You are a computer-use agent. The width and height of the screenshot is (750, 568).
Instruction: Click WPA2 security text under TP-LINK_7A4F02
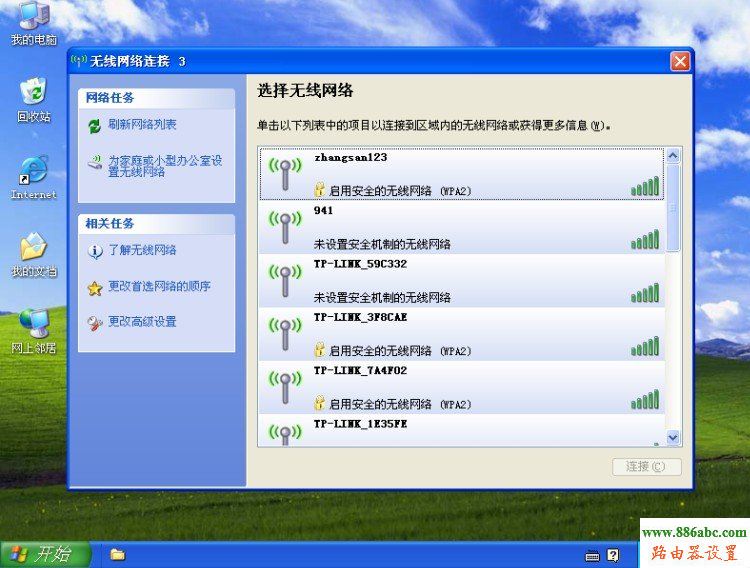[400, 404]
